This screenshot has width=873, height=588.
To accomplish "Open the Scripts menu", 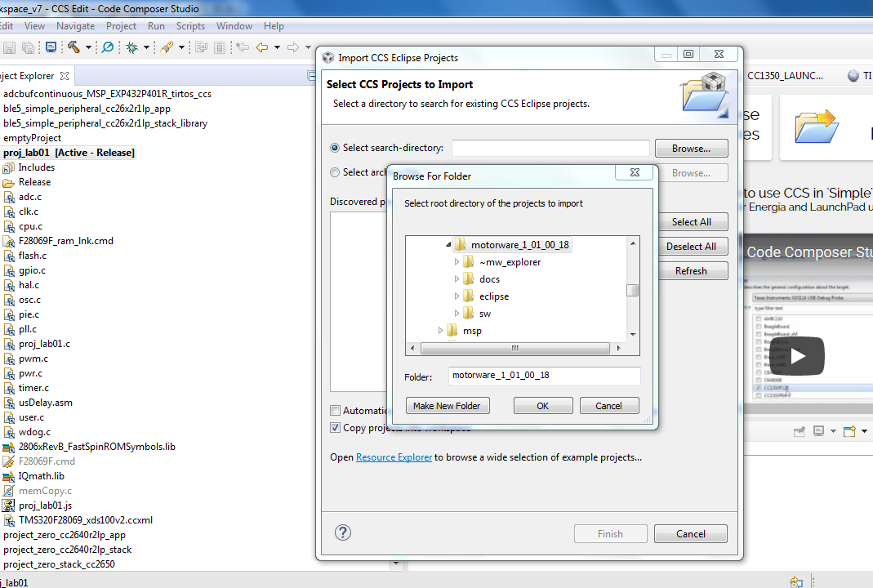I will click(x=190, y=26).
